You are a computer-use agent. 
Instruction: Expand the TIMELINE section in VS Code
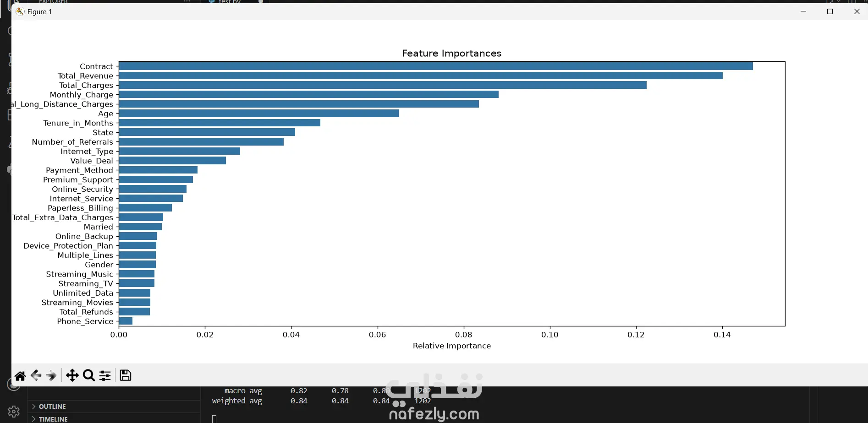click(49, 419)
